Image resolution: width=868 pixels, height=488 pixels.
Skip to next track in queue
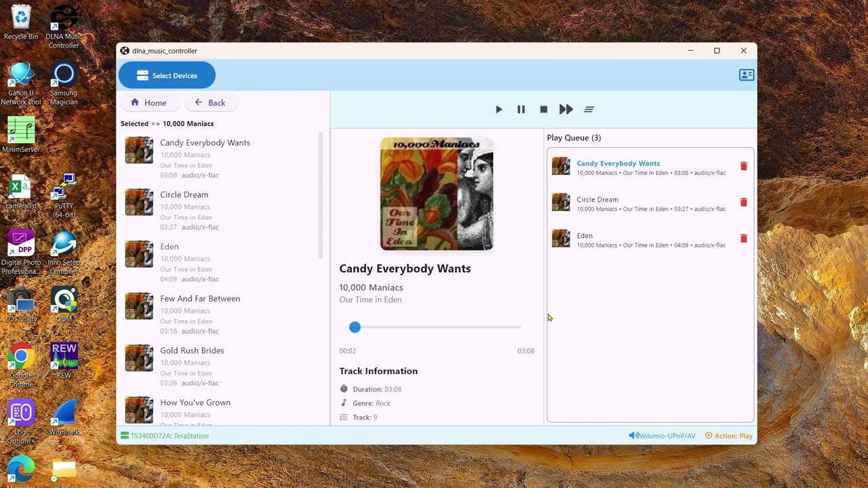click(x=566, y=109)
